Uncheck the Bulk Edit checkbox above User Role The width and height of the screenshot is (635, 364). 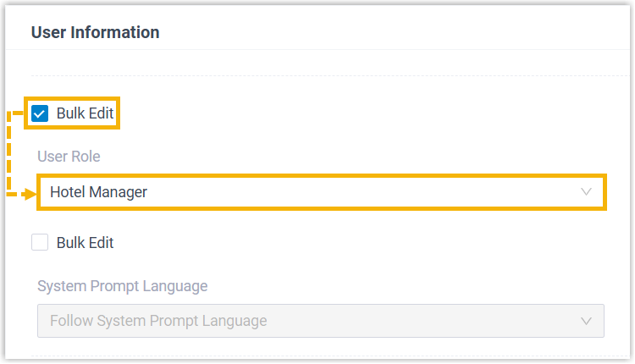coord(40,113)
